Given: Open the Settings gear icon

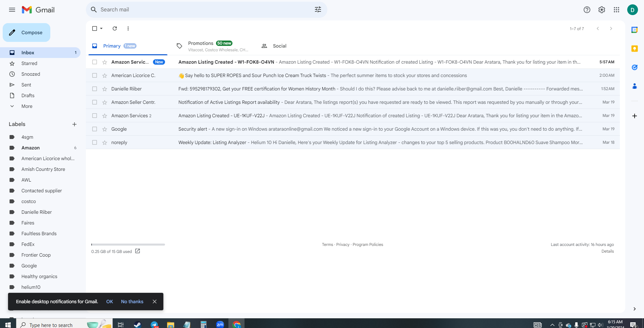Looking at the screenshot, I should point(602,10).
